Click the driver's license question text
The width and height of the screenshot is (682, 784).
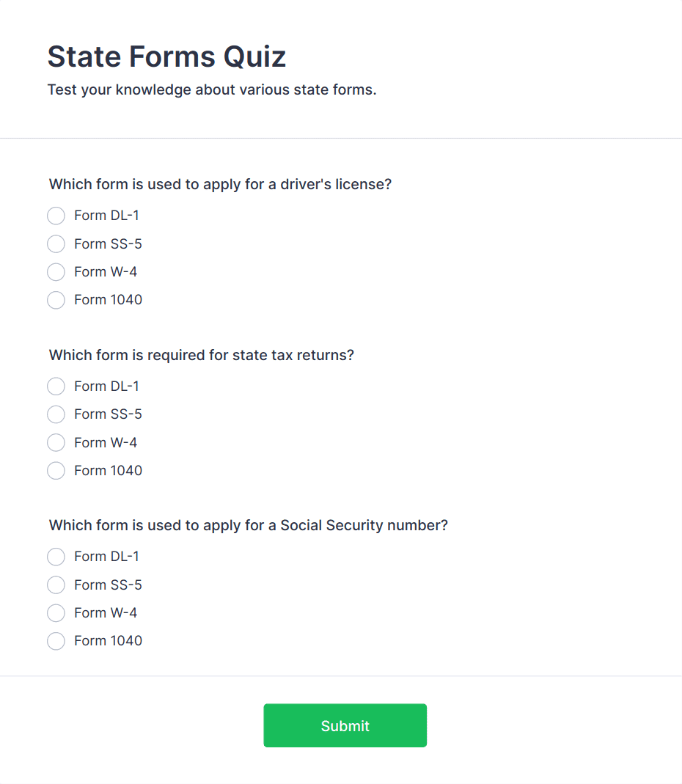pyautogui.click(x=220, y=184)
